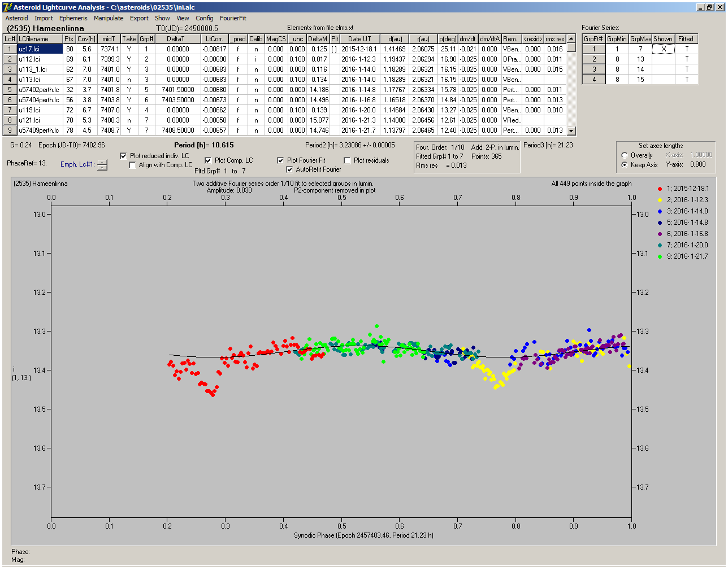
Task: Click the green legend dot for 2016-1-21.7
Action: click(x=660, y=256)
